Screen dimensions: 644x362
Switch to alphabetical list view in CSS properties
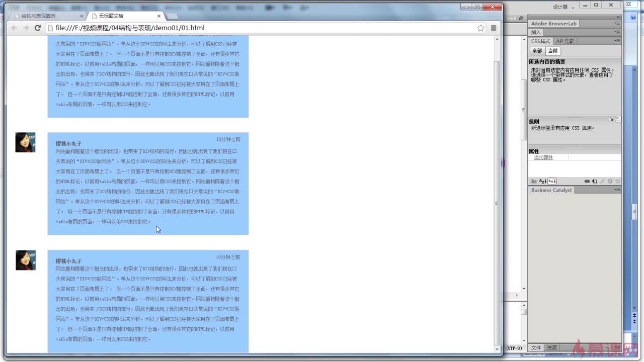point(543,181)
